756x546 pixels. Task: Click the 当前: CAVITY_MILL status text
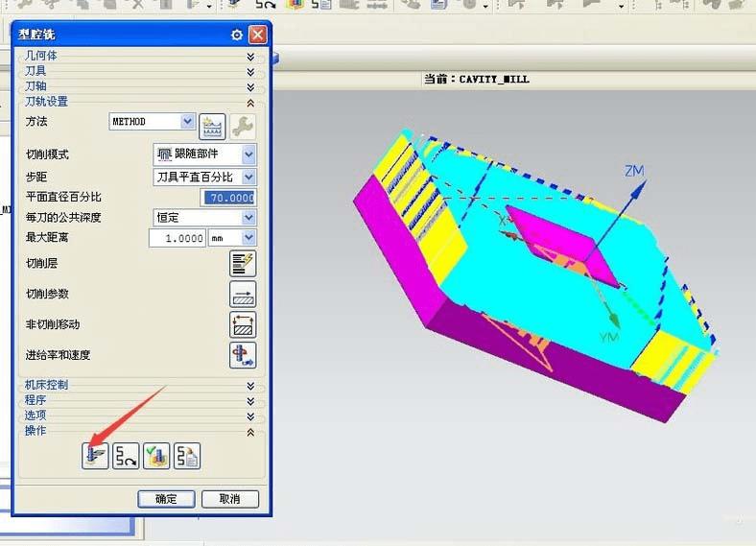477,79
